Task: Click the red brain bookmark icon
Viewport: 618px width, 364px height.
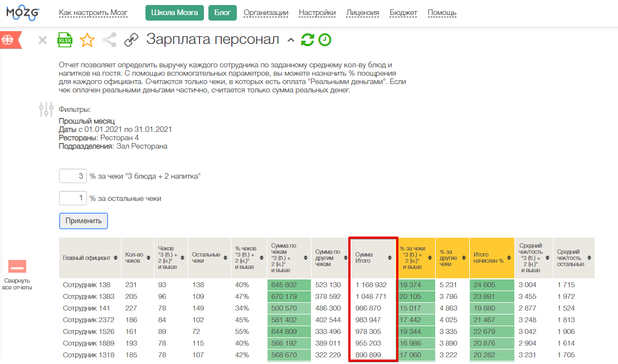Action: [10, 40]
